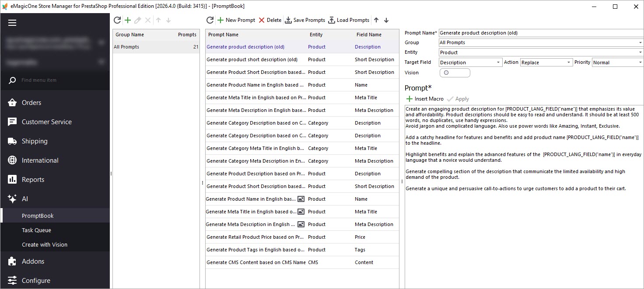Viewport: 644px width, 289px height.
Task: Click the Reports chart icon
Action: 12,180
